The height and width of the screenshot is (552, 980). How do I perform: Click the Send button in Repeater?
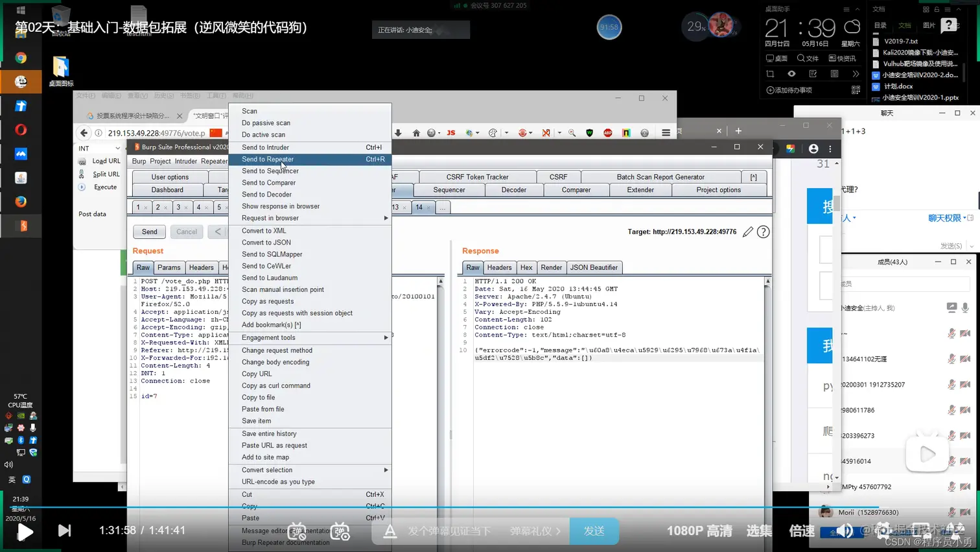tap(149, 232)
